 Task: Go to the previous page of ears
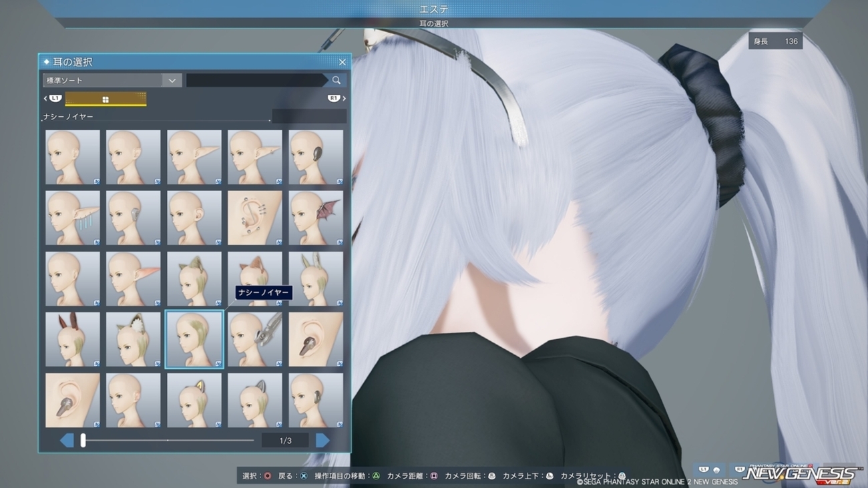point(67,441)
